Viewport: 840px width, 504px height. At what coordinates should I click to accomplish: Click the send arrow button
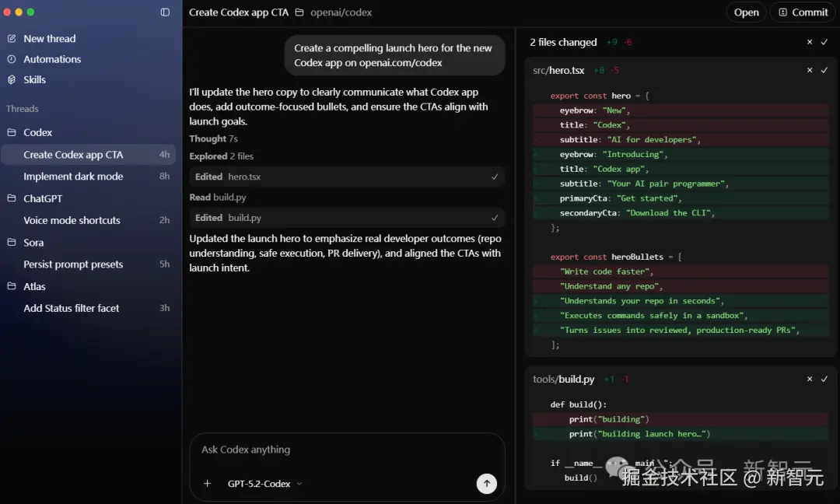(x=486, y=484)
